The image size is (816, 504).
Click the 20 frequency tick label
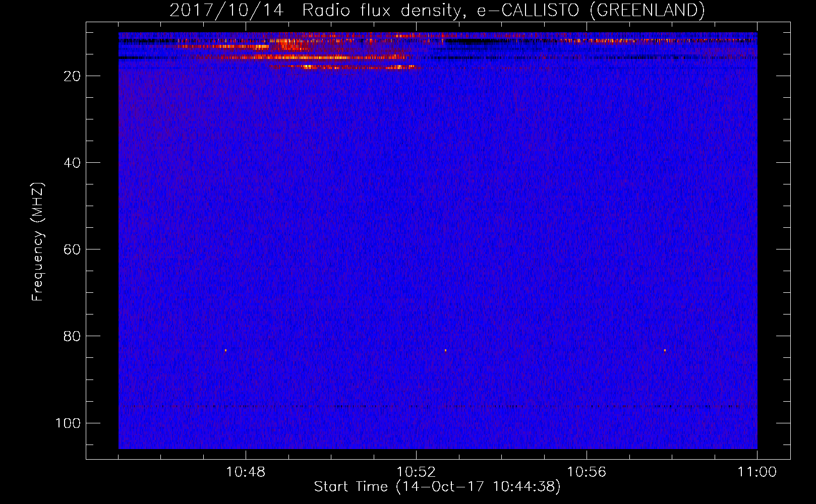pos(72,76)
